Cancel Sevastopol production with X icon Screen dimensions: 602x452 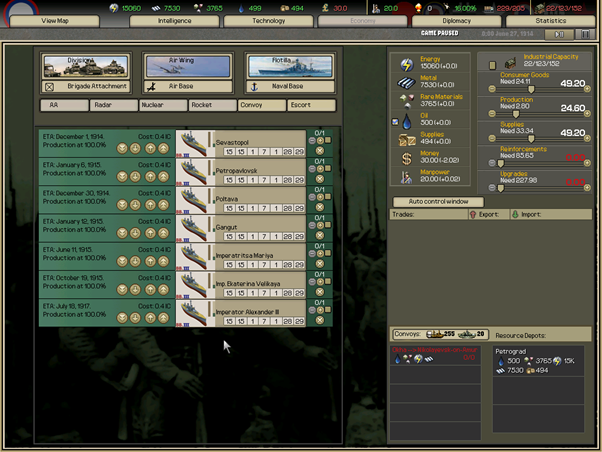[x=320, y=152]
